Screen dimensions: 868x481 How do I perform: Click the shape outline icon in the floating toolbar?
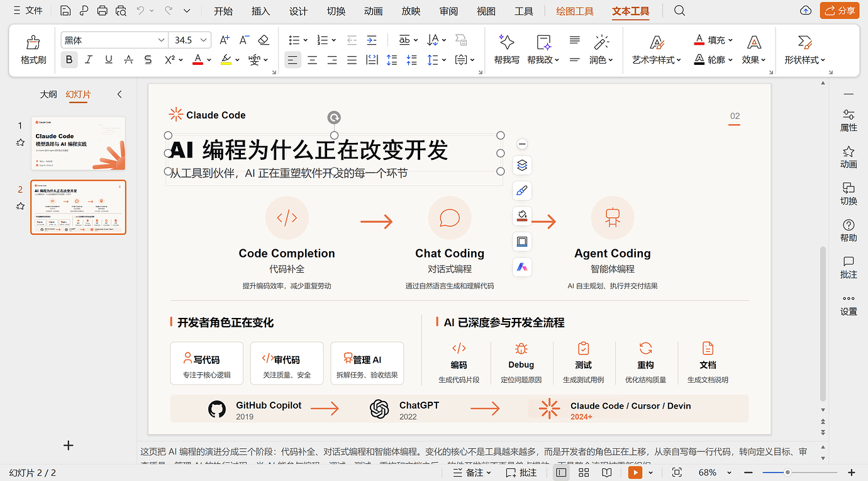click(522, 242)
